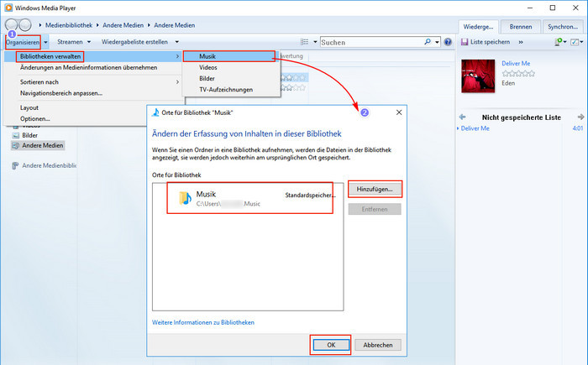The width and height of the screenshot is (588, 365).
Task: Click the Hinzufügen button
Action: pyautogui.click(x=375, y=190)
